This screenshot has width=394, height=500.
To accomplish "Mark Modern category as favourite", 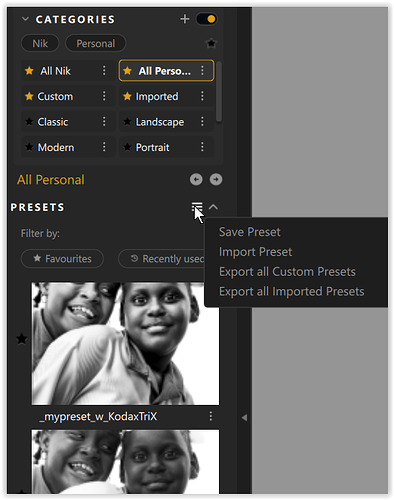I will tap(29, 147).
